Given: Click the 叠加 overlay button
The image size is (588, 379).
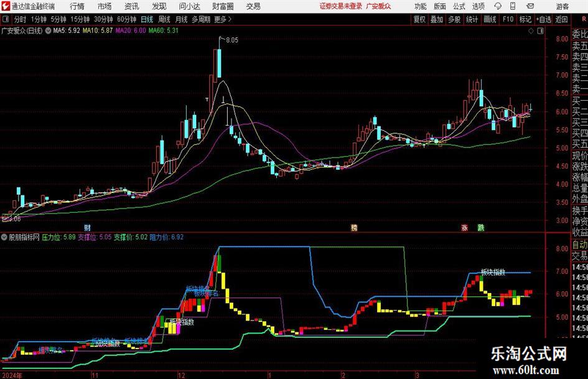Looking at the screenshot, I should pyautogui.click(x=437, y=19).
